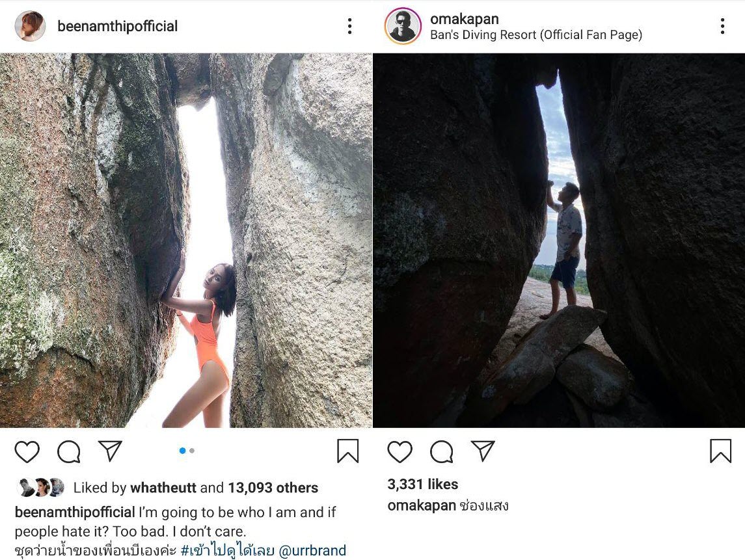Select the second carousel dot indicator
The height and width of the screenshot is (560, 745).
click(192, 450)
